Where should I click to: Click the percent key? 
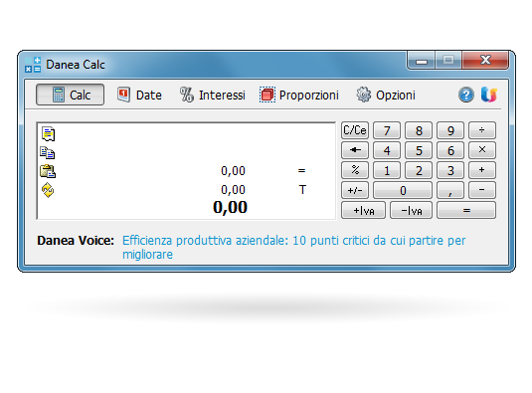[355, 170]
